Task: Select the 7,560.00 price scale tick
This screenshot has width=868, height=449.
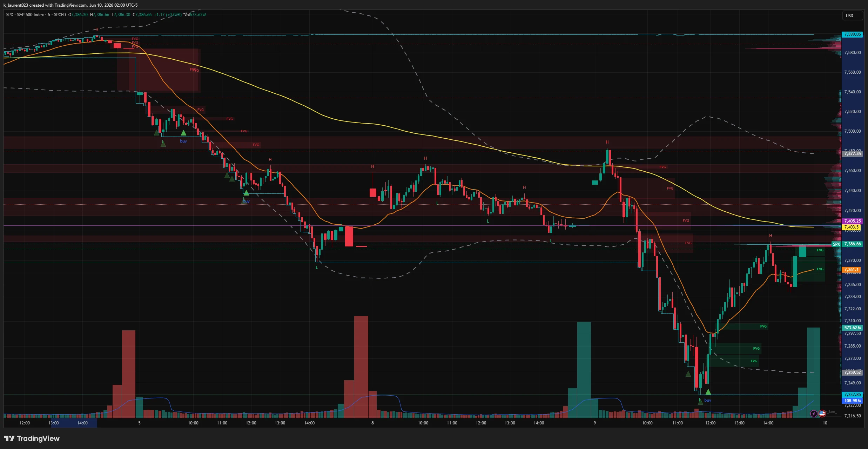Action: (x=852, y=72)
